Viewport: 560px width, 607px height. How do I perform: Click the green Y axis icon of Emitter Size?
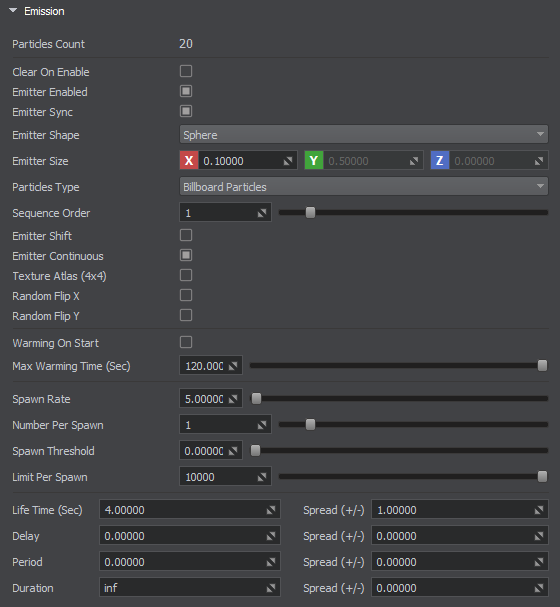point(314,161)
